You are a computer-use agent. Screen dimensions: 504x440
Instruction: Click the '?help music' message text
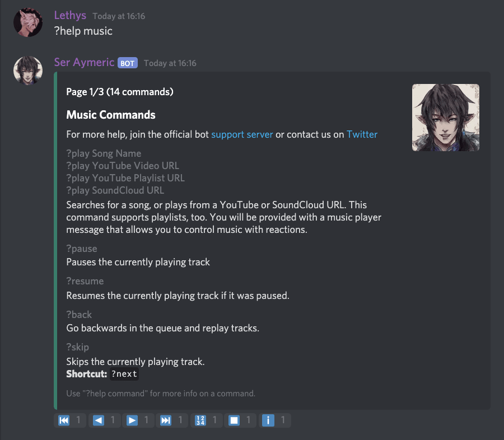tap(83, 31)
